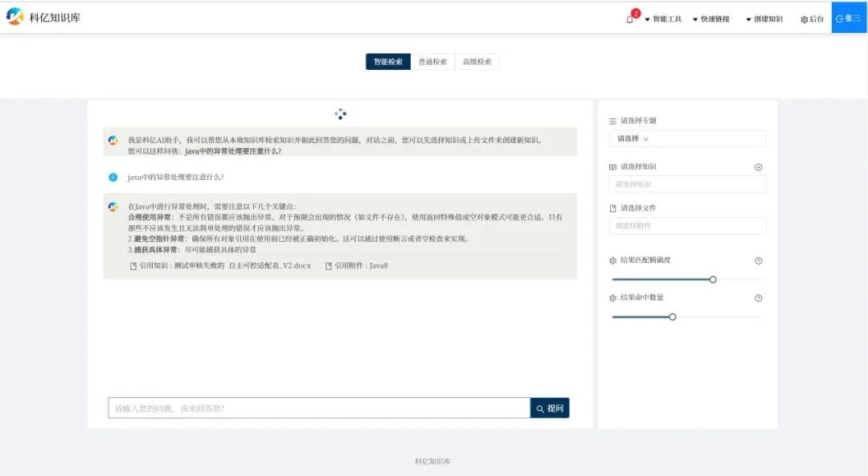The height and width of the screenshot is (476, 868).
Task: Click the list icon beside 请选择专题
Action: pos(612,120)
